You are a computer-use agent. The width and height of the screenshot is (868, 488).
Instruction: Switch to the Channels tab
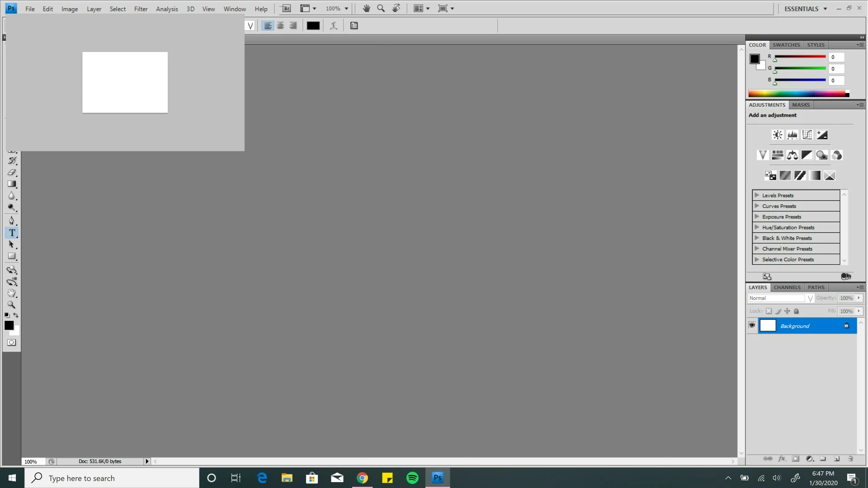[x=787, y=287]
